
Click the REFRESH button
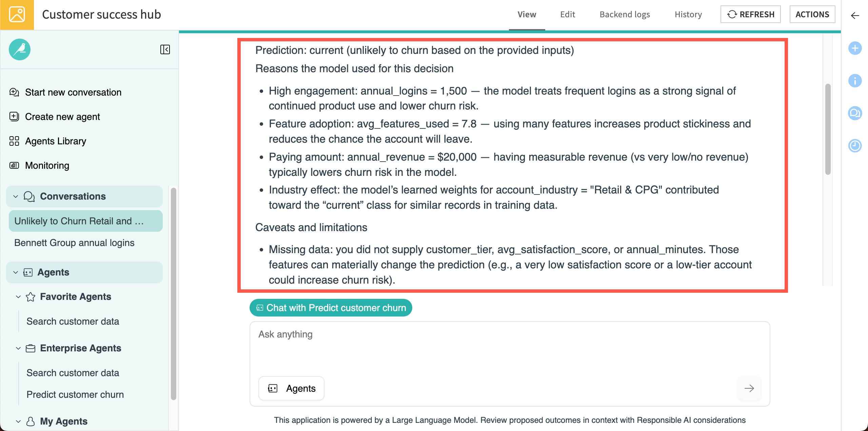pos(750,14)
